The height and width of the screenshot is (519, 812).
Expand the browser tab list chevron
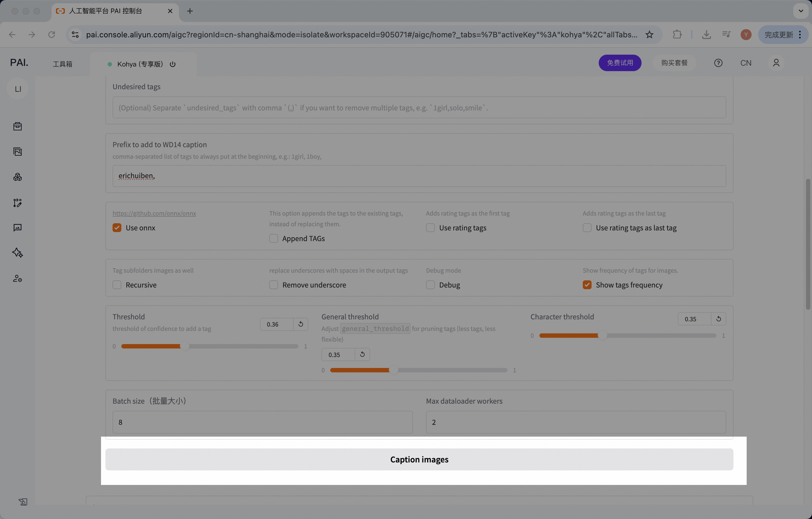pos(800,11)
